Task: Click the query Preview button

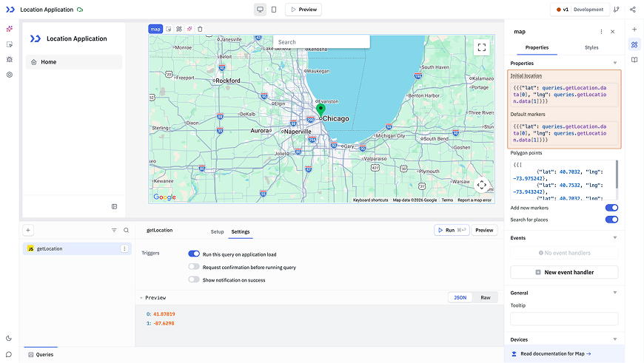Action: (x=484, y=230)
